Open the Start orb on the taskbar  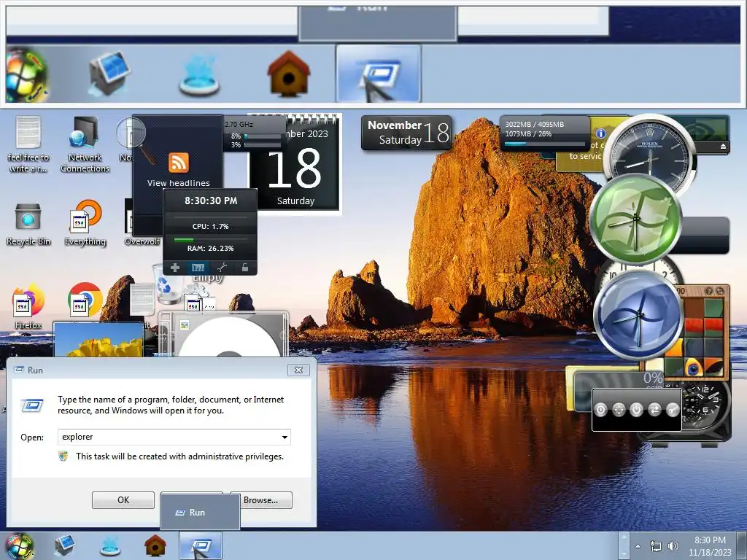(19, 546)
